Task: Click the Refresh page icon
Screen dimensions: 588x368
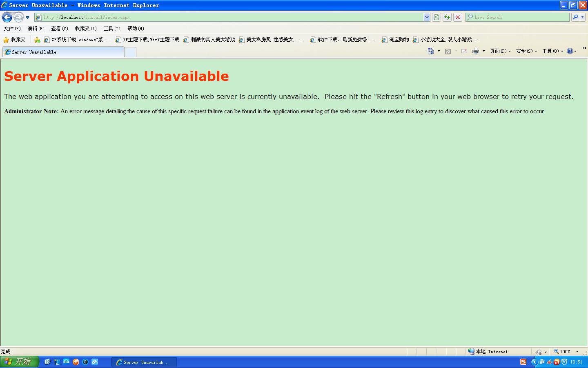Action: pos(447,17)
